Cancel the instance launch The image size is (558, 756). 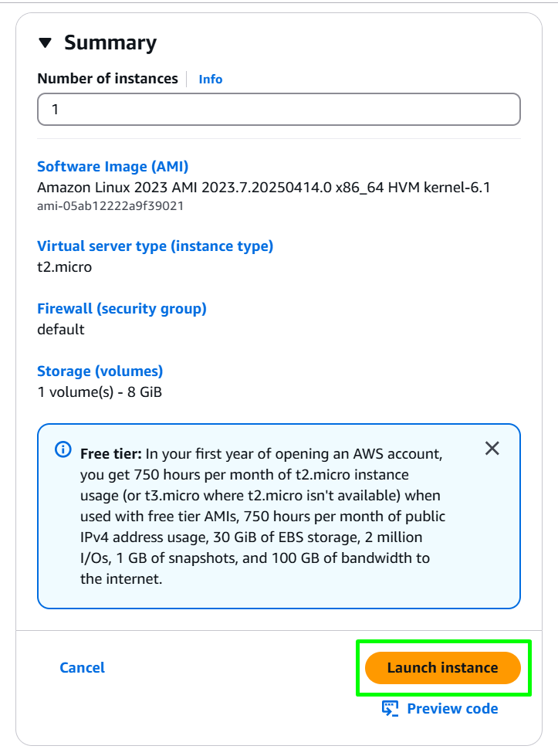pyautogui.click(x=82, y=668)
